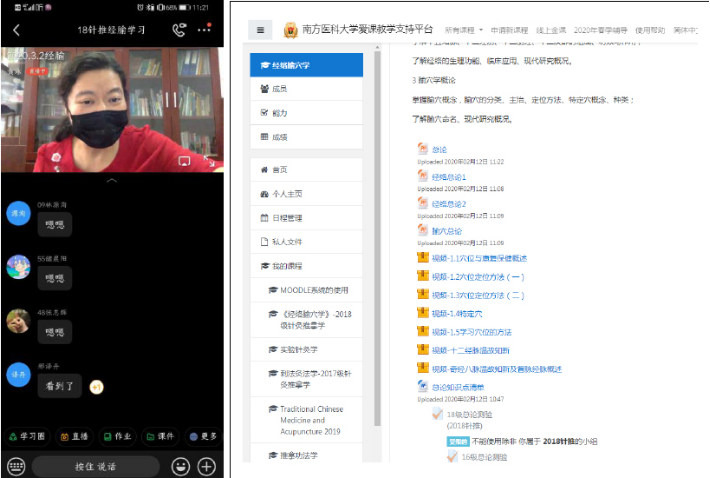This screenshot has height=478, width=710.
Task: Open the 课件 shortcut chip
Action: [160, 436]
